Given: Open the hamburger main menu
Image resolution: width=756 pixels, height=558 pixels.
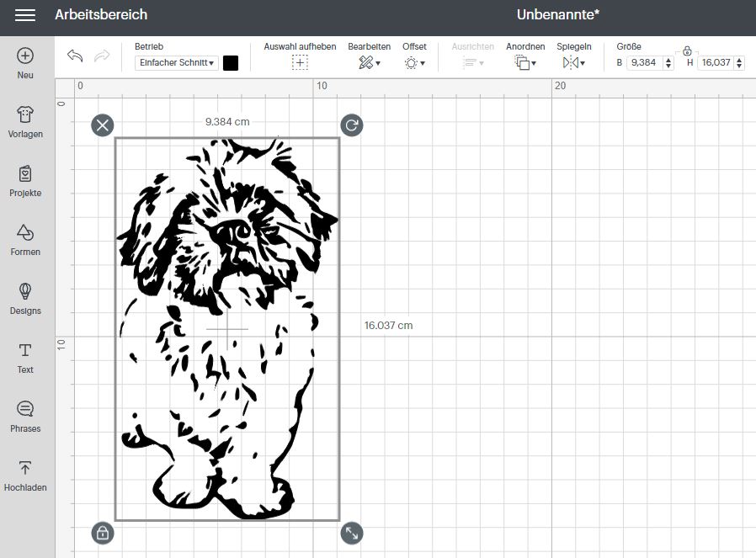Looking at the screenshot, I should click(25, 15).
